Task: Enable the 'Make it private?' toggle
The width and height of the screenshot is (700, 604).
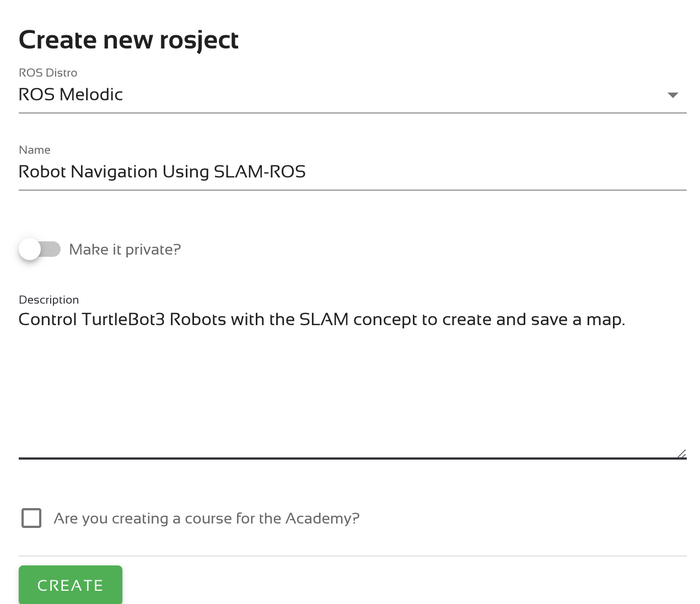Action: coord(40,249)
